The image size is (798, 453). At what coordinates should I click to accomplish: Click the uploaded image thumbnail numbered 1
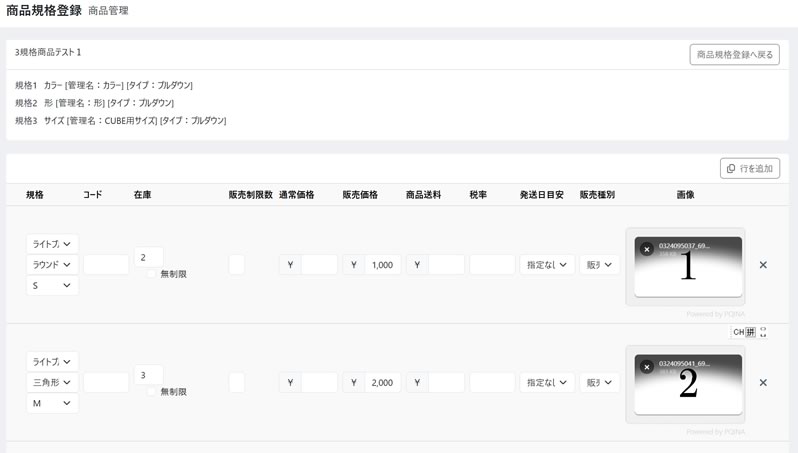point(688,267)
